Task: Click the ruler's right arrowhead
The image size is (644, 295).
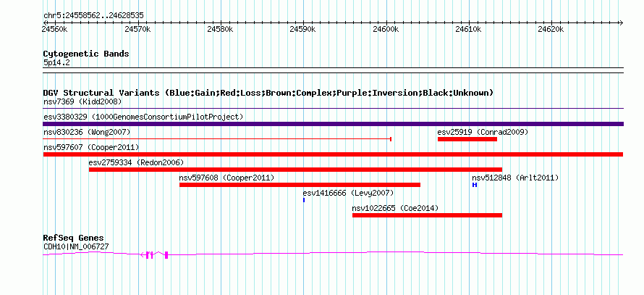Action: pos(621,22)
